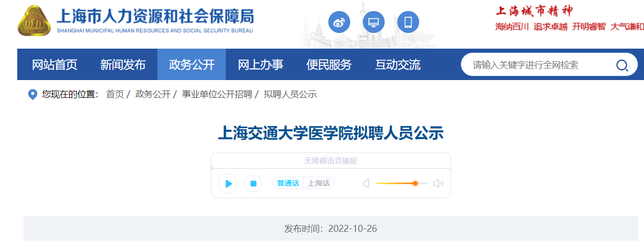Click the bureau emblem logo
The width and height of the screenshot is (644, 249).
click(35, 21)
